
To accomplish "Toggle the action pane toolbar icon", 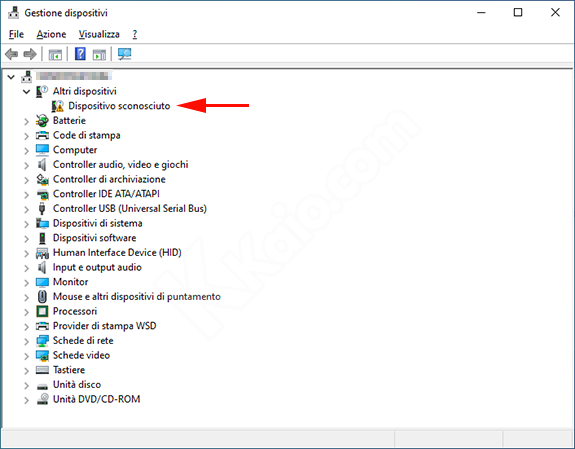I will [99, 55].
